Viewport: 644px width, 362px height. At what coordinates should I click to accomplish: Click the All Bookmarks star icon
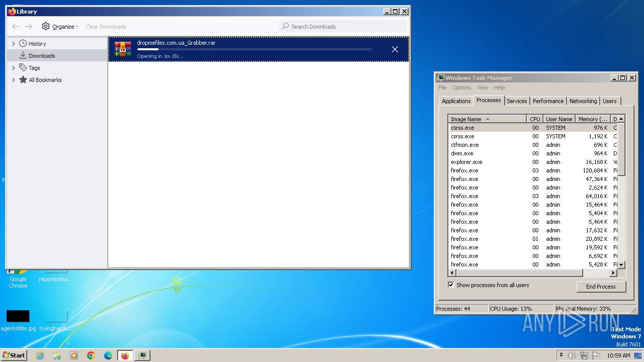point(23,79)
